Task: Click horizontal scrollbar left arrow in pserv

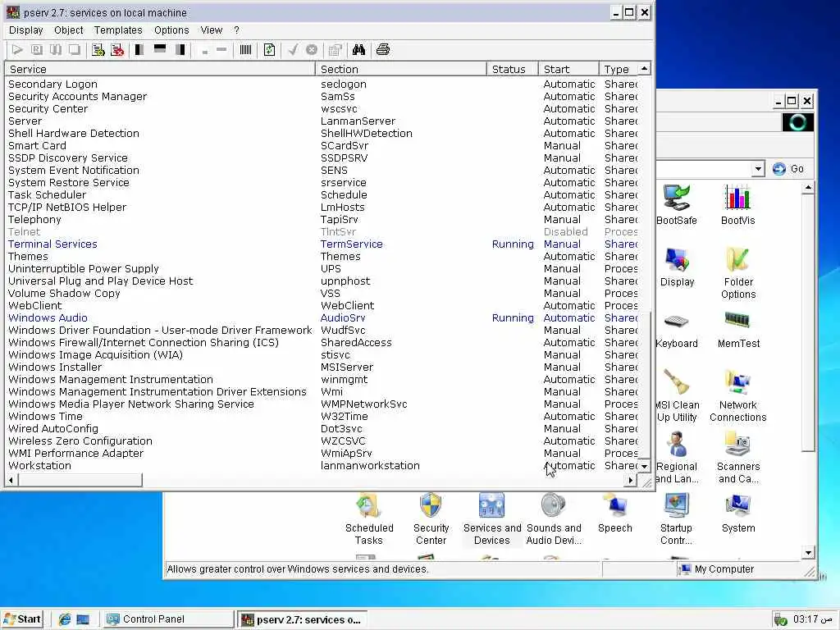Action: 11,480
